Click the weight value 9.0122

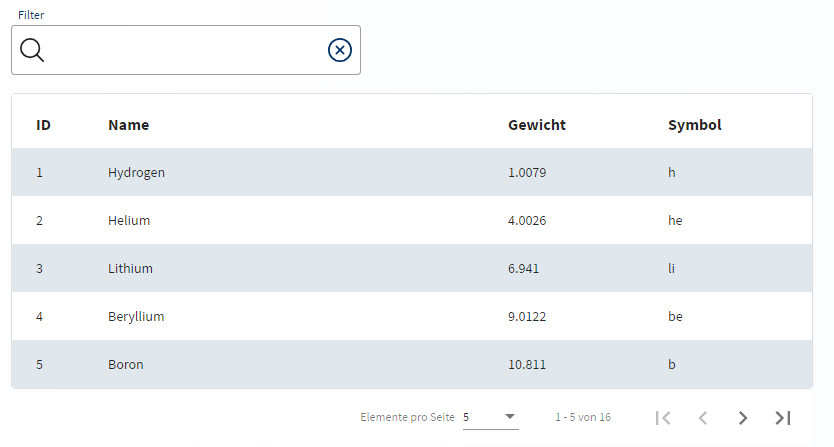[x=527, y=317]
